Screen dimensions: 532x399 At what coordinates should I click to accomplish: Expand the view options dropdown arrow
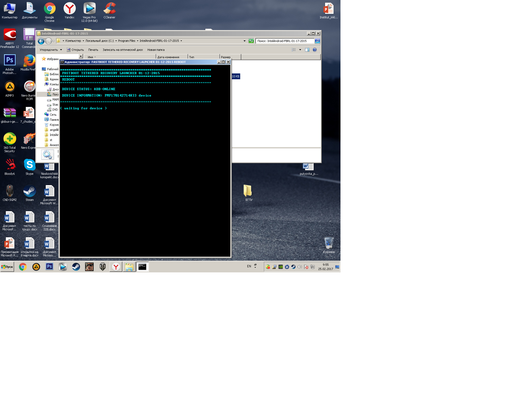coord(300,50)
